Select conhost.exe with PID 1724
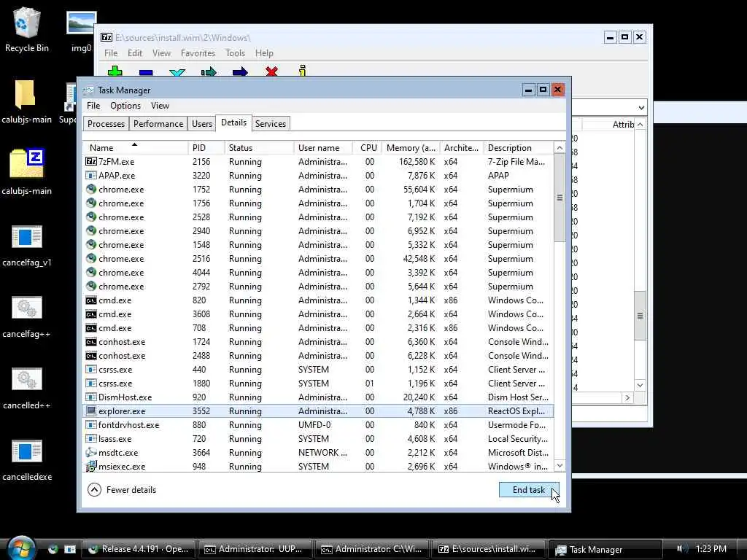 [x=318, y=342]
